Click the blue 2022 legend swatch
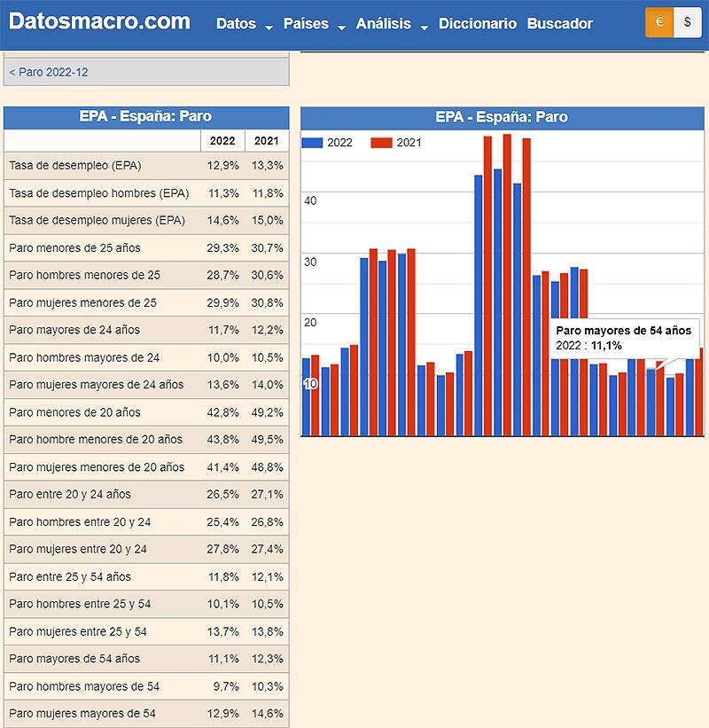The width and height of the screenshot is (709, 728). pos(312,143)
